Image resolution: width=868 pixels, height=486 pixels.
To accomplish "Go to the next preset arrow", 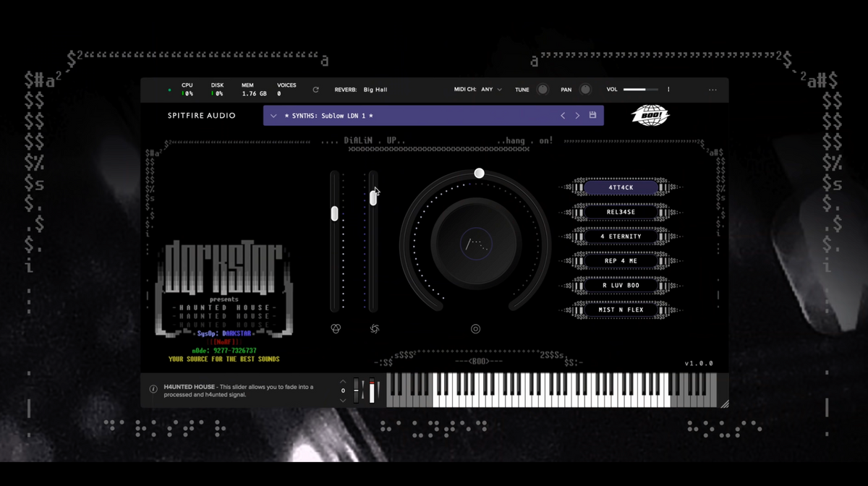I will (x=577, y=115).
